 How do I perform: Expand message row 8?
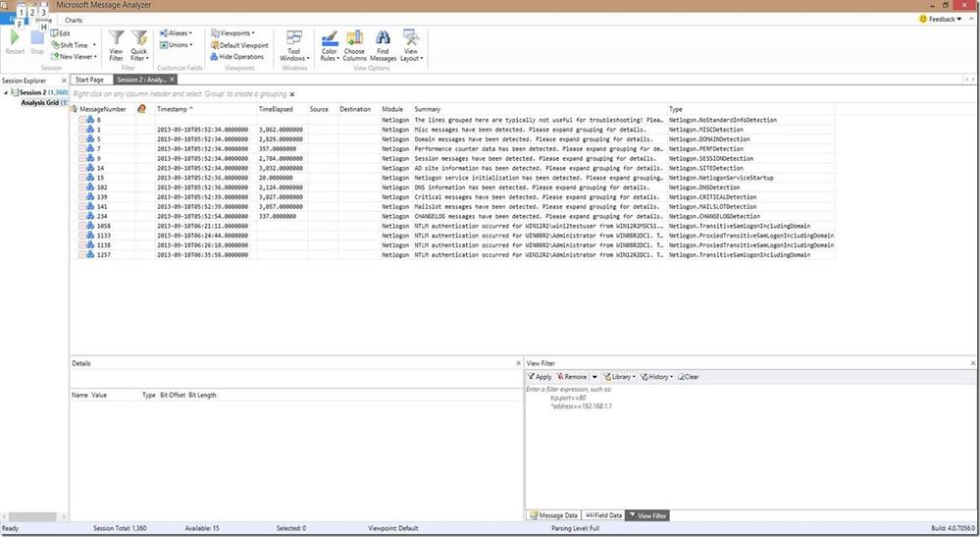(81, 120)
